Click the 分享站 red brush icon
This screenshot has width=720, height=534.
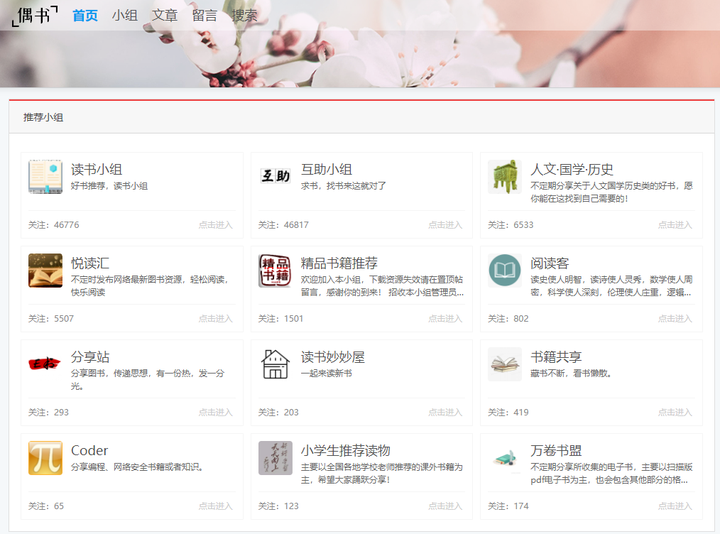[45, 364]
